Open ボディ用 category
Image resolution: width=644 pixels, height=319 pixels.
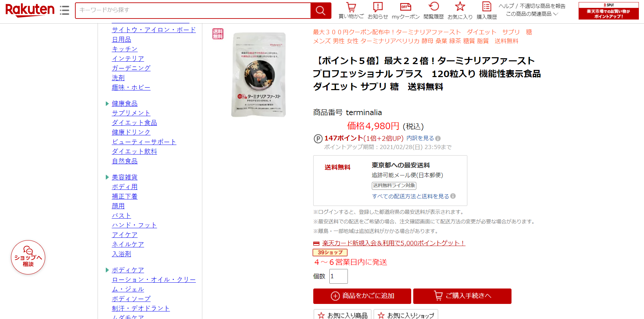point(125,187)
